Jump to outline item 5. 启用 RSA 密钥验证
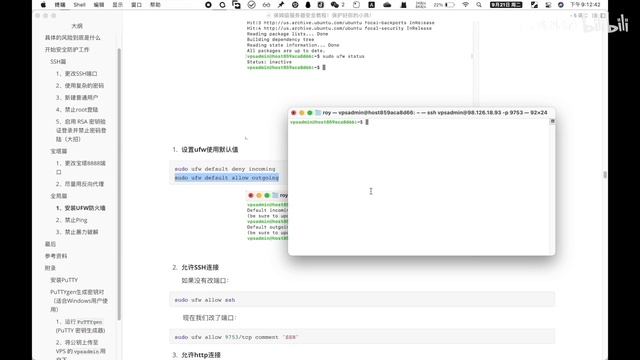The height and width of the screenshot is (360, 640). click(x=81, y=130)
